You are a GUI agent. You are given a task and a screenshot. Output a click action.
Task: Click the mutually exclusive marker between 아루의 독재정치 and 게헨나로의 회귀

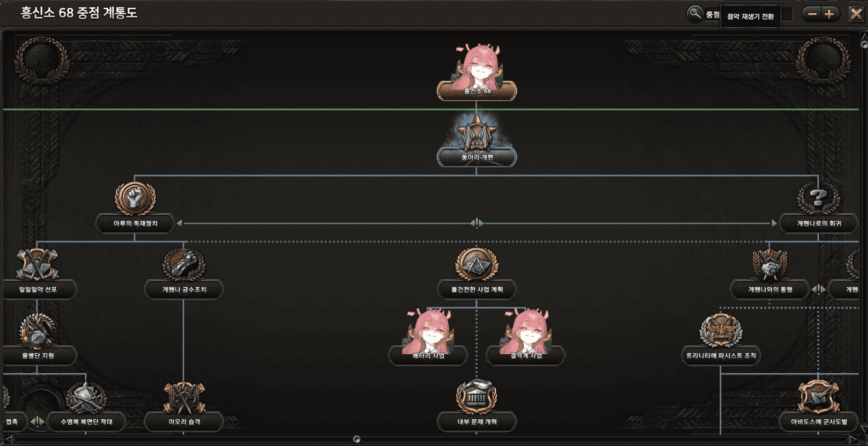coord(477,223)
